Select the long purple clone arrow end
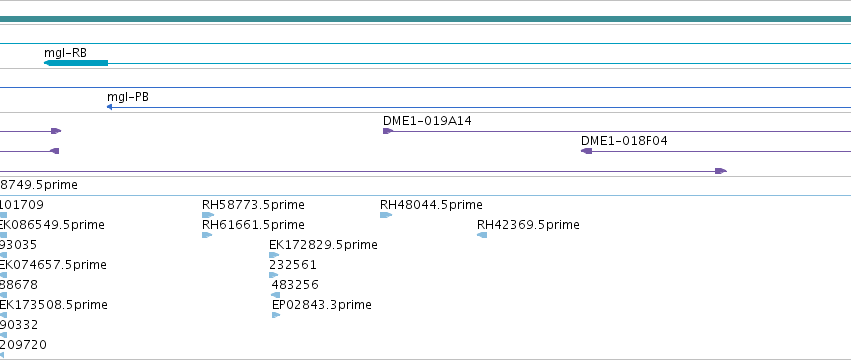851x360 pixels. [721, 171]
